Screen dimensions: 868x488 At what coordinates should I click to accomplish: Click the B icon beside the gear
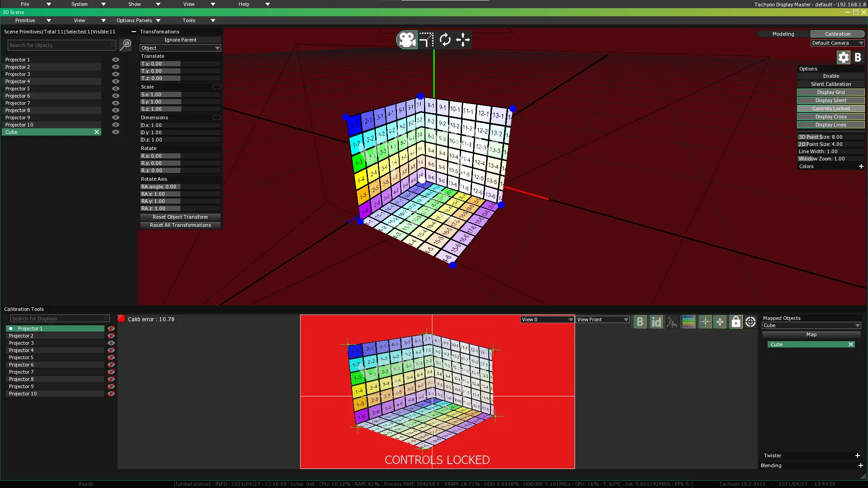[858, 57]
